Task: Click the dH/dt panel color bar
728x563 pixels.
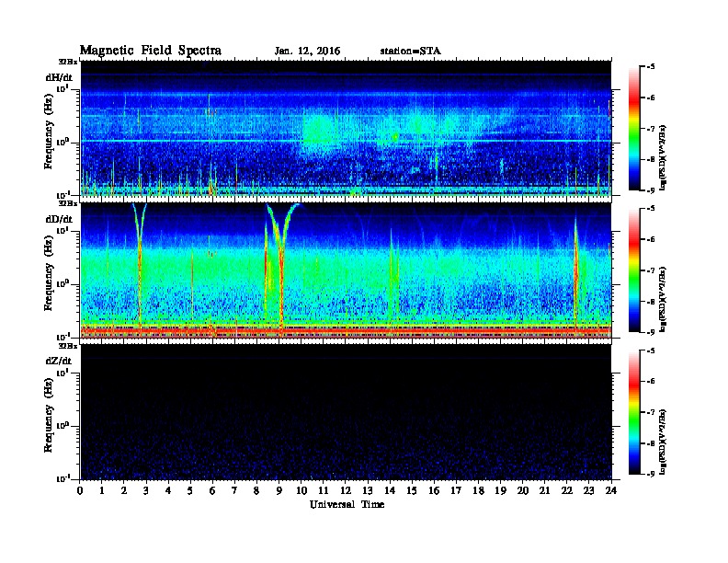Action: [x=634, y=129]
